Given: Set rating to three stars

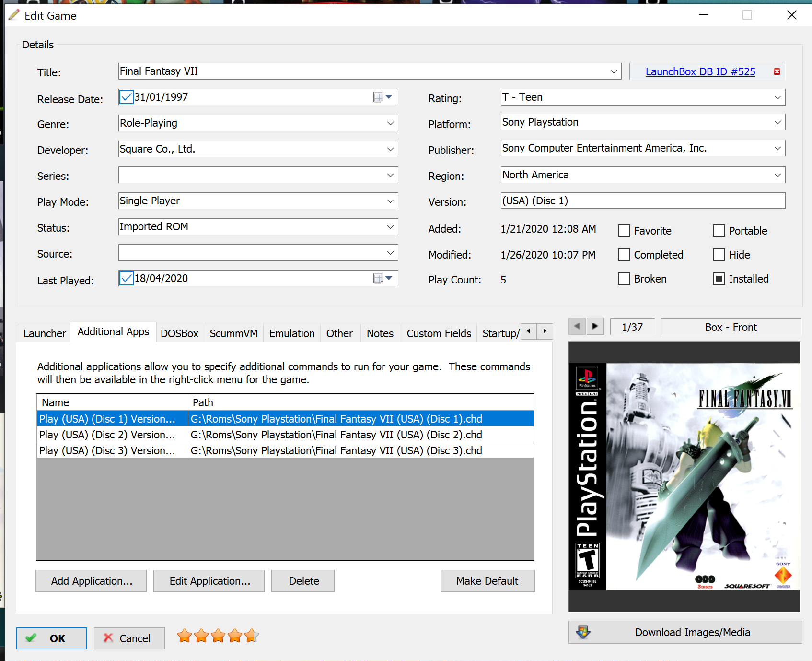Looking at the screenshot, I should pos(218,636).
